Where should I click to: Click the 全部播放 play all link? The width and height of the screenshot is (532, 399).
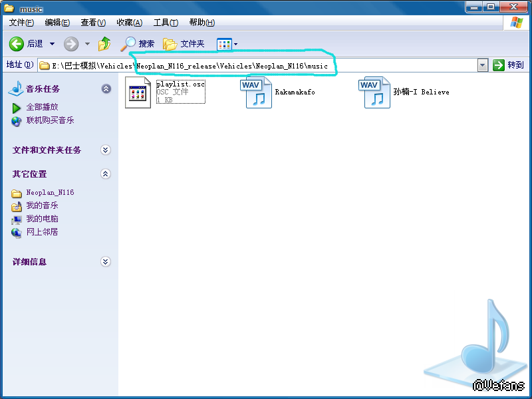43,107
